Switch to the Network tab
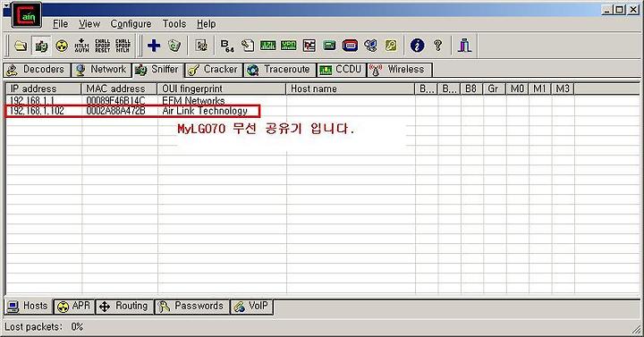This screenshot has height=337, width=644. 101,70
